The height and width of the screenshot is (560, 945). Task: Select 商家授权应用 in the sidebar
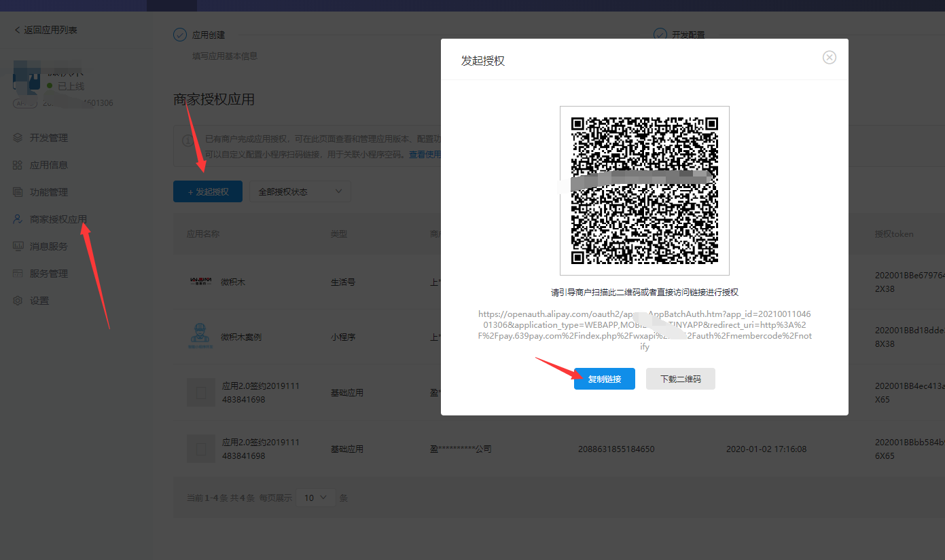click(x=58, y=219)
